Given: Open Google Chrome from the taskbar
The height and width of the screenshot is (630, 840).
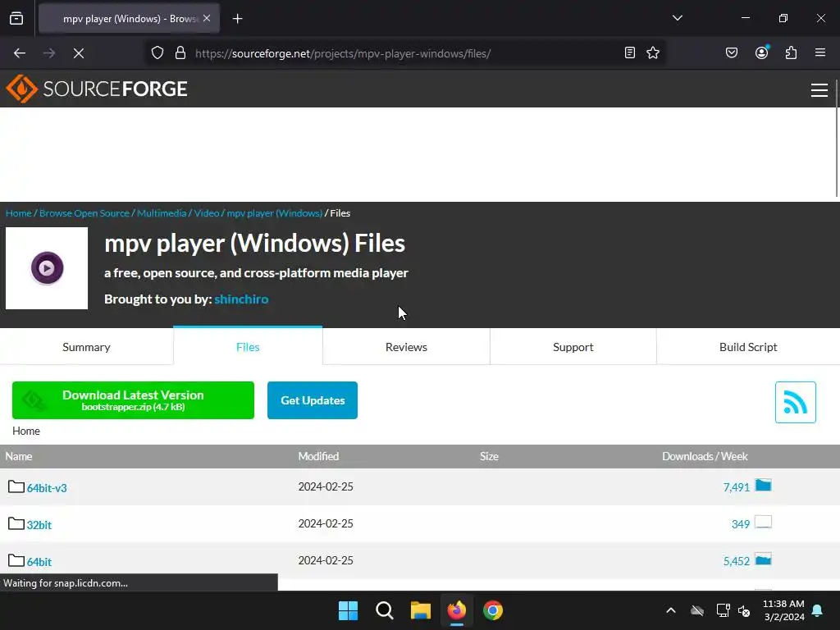Looking at the screenshot, I should 493,610.
